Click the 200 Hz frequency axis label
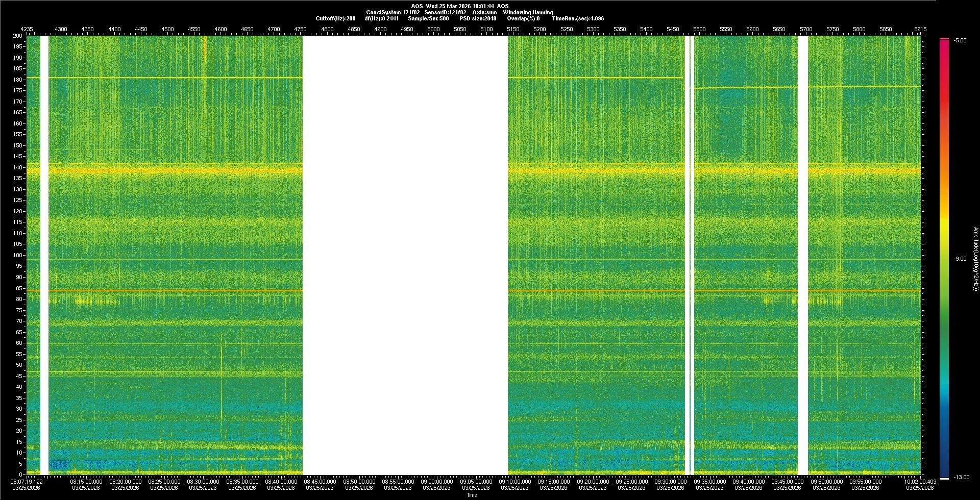The height and width of the screenshot is (500, 980). tap(17, 36)
